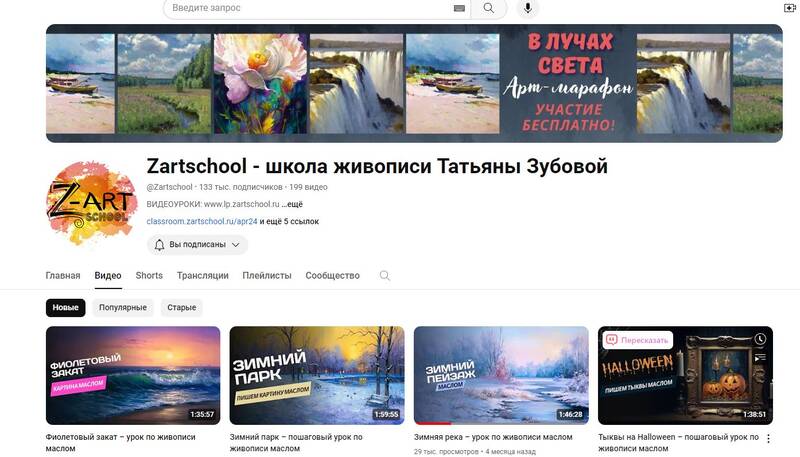Screen dimensions: 800x457
Task: Open the Трансляции tab
Action: tap(203, 276)
